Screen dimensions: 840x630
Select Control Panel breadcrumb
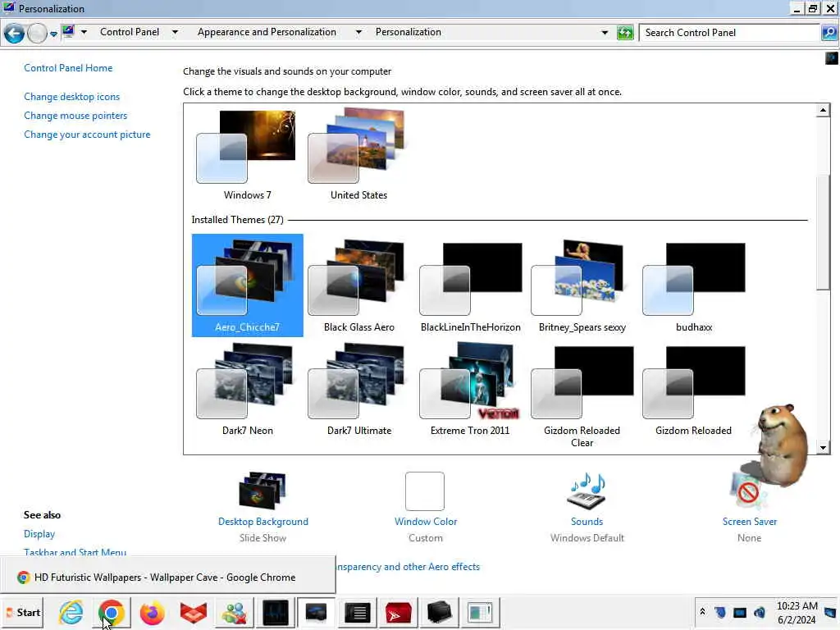(x=130, y=32)
